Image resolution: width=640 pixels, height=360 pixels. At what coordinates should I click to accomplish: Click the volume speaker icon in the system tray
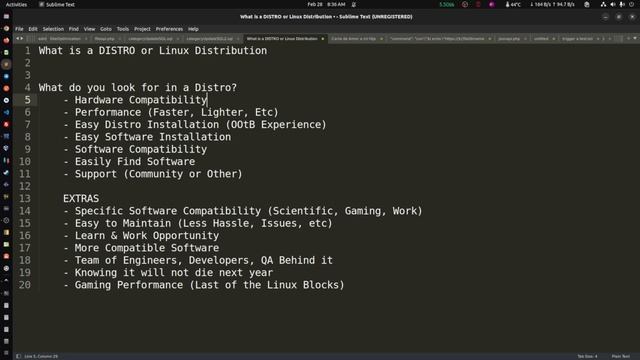(x=613, y=4)
